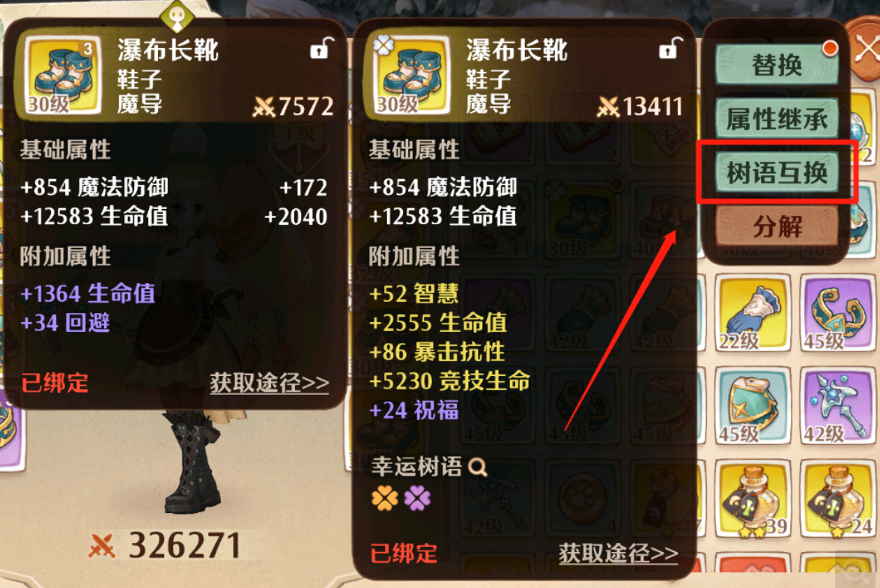This screenshot has height=588, width=880.
Task: Open the magnifier next to 幸运树语
Action: point(478,466)
